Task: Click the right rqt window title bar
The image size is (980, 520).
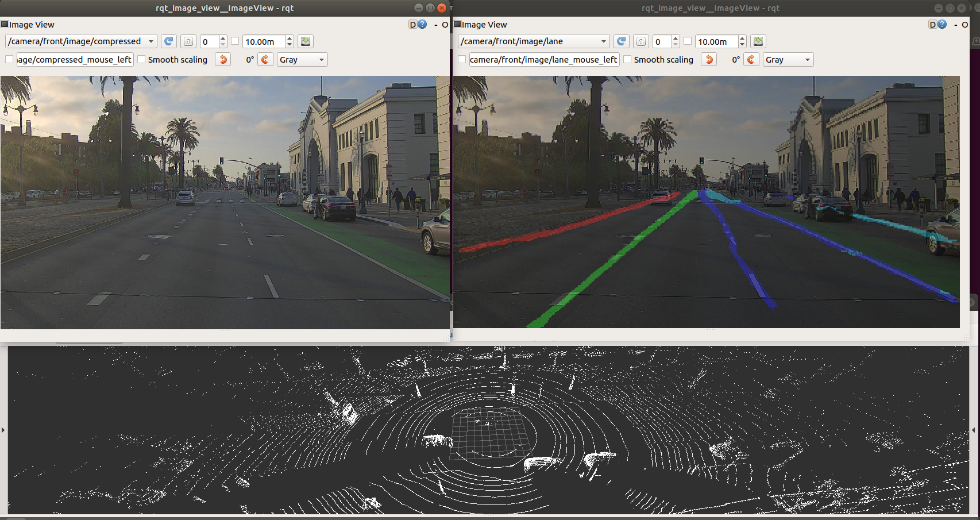Action: pyautogui.click(x=710, y=8)
